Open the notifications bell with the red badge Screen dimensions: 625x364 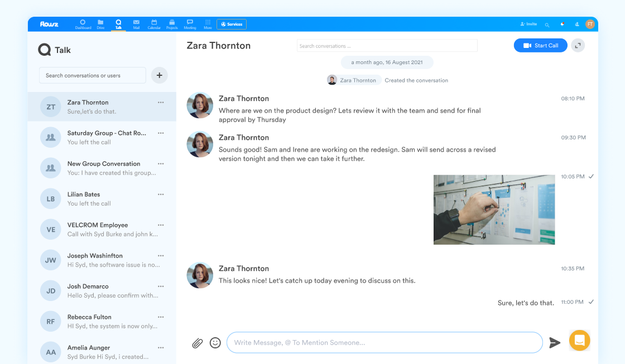tap(562, 24)
